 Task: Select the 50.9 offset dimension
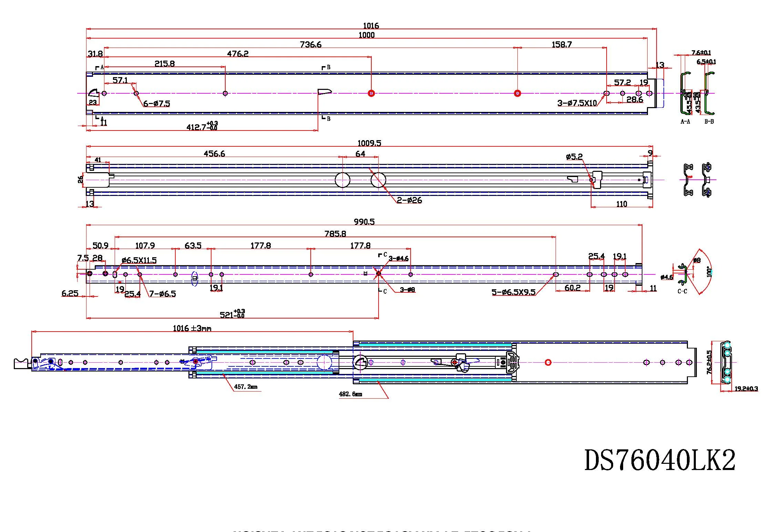coord(101,246)
